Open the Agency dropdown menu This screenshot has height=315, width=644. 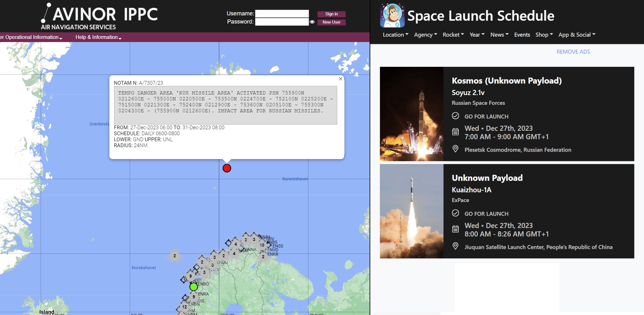point(425,35)
